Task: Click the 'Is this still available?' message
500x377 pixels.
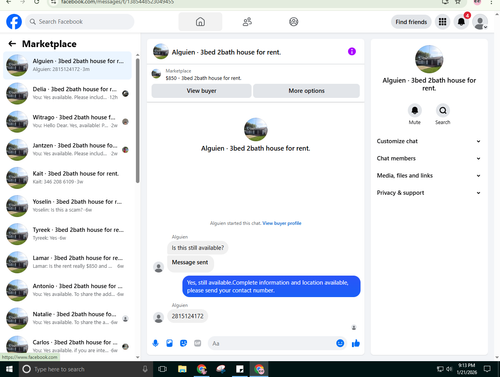Action: click(x=198, y=248)
